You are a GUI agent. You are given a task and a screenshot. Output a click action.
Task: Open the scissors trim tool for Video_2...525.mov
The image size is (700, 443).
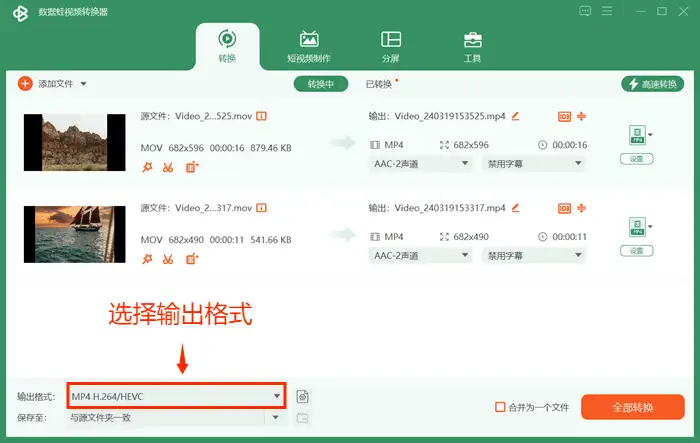coord(168,167)
